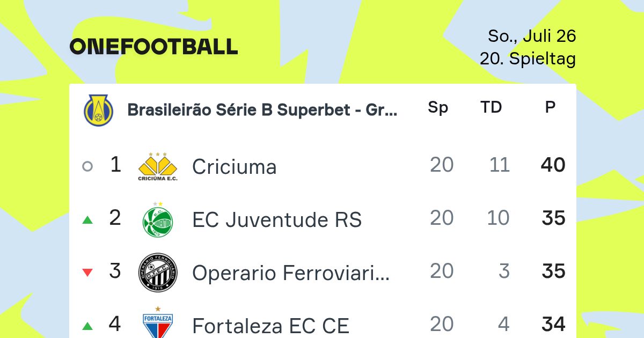Select the Fortaleza EC CE crest
Screen dimensions: 644x338
tap(158, 323)
